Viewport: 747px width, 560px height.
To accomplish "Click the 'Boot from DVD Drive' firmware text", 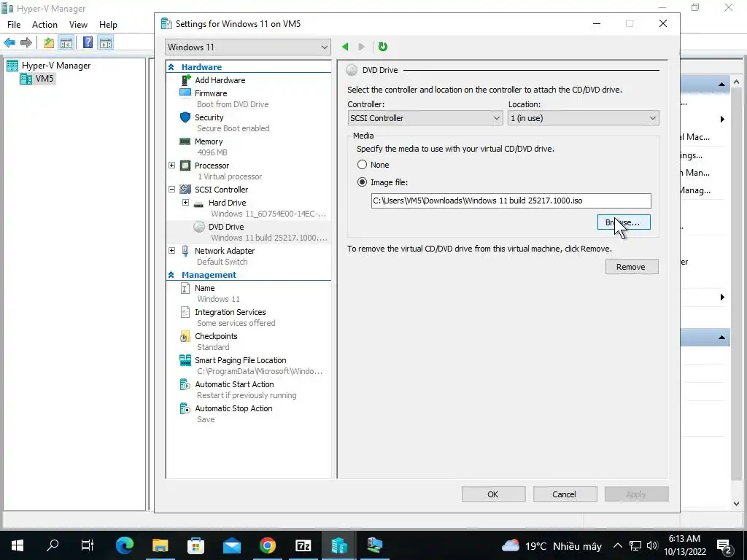I will click(233, 104).
